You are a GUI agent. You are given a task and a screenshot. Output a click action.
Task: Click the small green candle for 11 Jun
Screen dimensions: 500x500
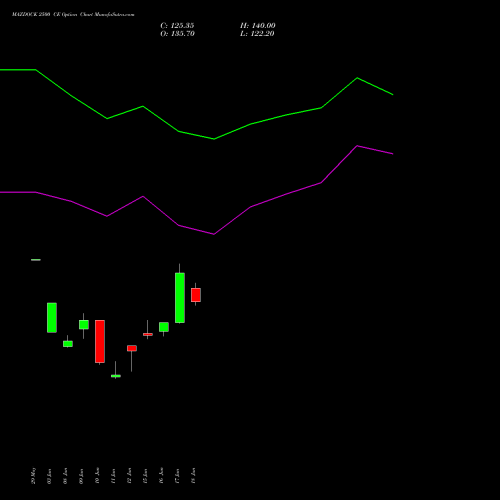(116, 376)
